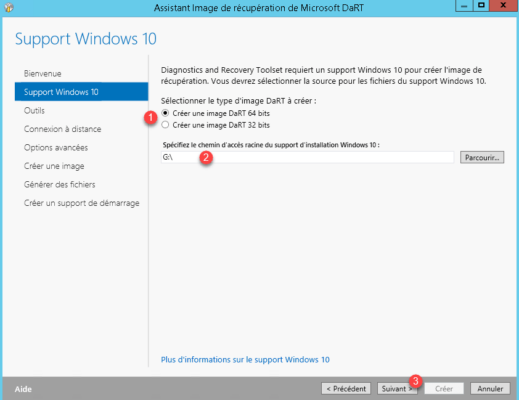Click the Diagnostics and Recovery Toolset description text
This screenshot has width=519, height=400.
click(323, 75)
